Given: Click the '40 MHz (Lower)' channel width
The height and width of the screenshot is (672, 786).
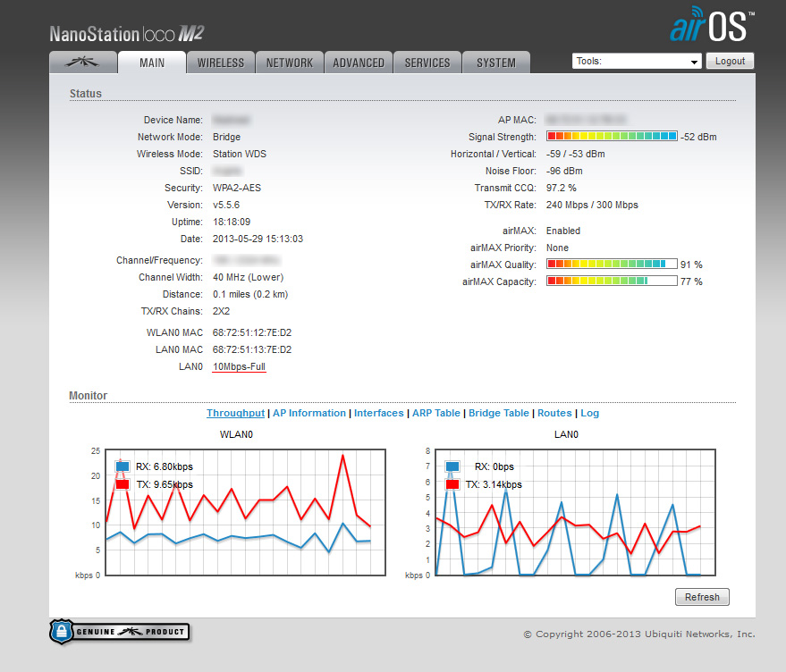Looking at the screenshot, I should [x=248, y=277].
